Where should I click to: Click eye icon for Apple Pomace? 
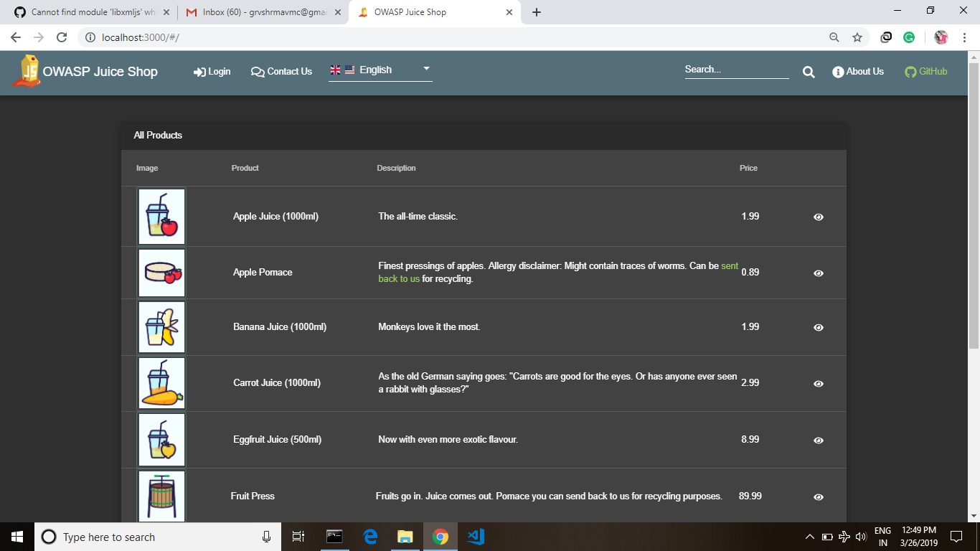[x=819, y=273]
